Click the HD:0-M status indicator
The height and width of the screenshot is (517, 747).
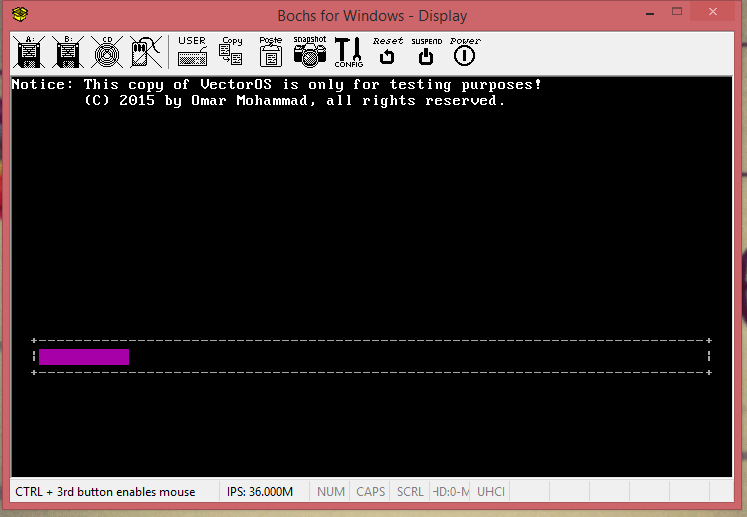(451, 492)
